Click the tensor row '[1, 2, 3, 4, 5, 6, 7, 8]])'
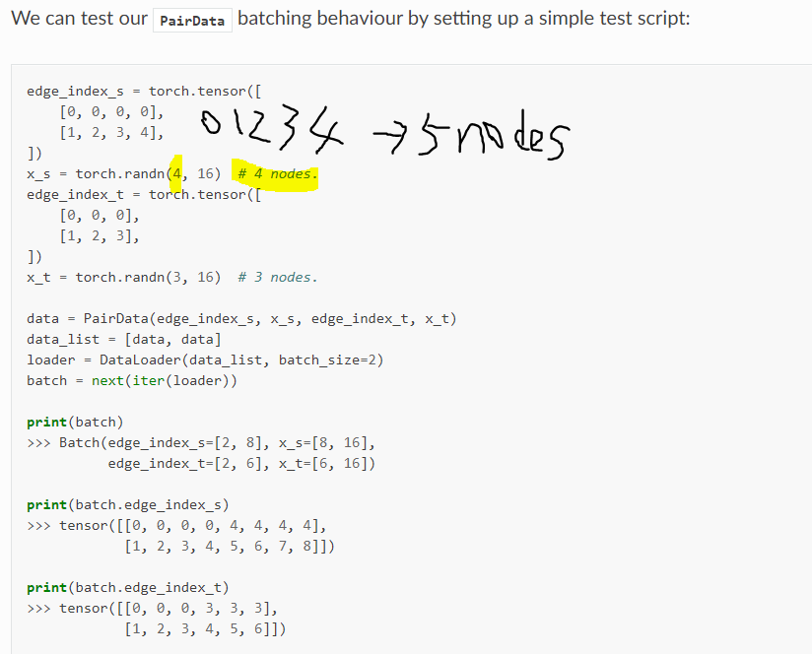Screen dimensions: 812x654 click(x=230, y=547)
